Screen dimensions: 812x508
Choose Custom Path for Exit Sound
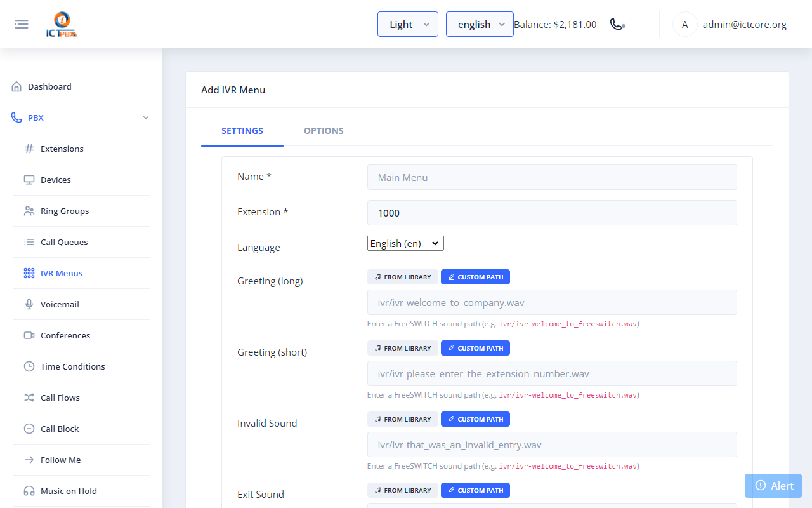pos(475,490)
